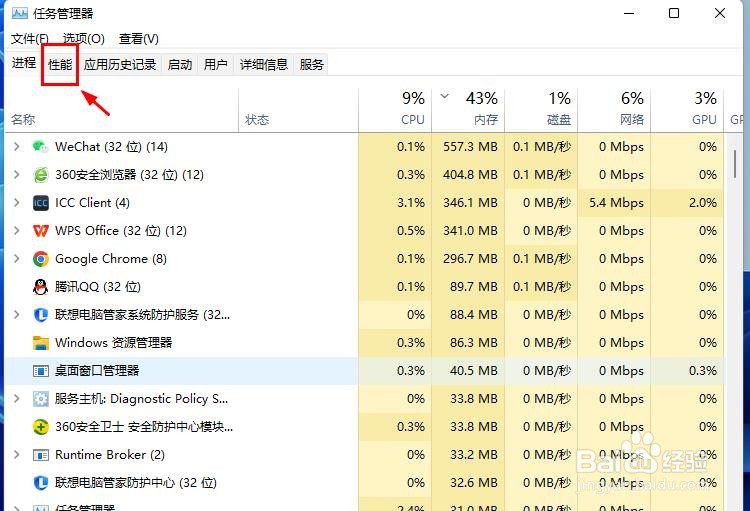750x511 pixels.
Task: Click the Runtime Broker icon
Action: tap(40, 455)
